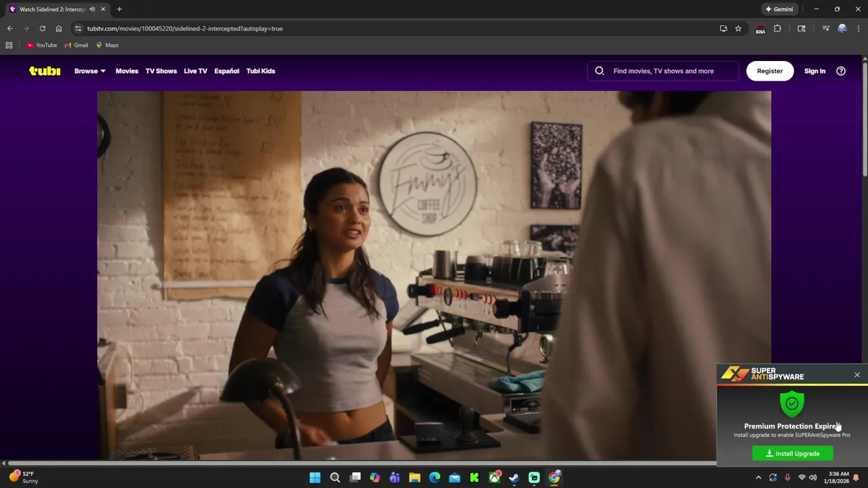Screen dimensions: 868x488
Task: Click the address bar URL
Action: [x=184, y=28]
